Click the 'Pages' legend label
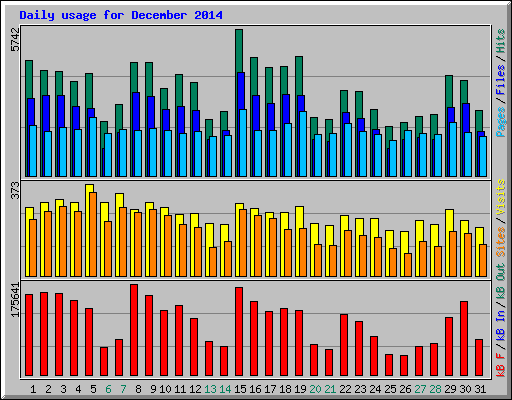 tap(501, 122)
